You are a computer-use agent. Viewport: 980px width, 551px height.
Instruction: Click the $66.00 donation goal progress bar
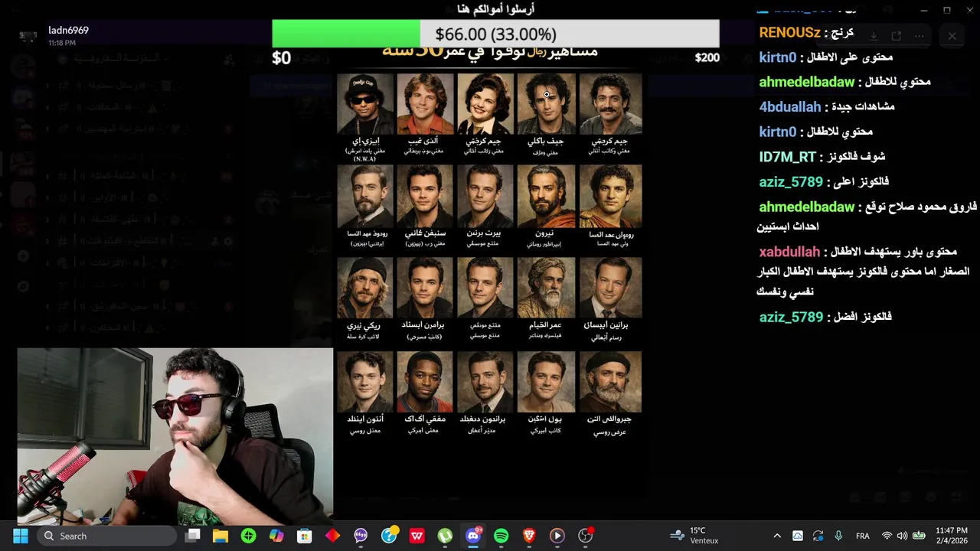495,34
